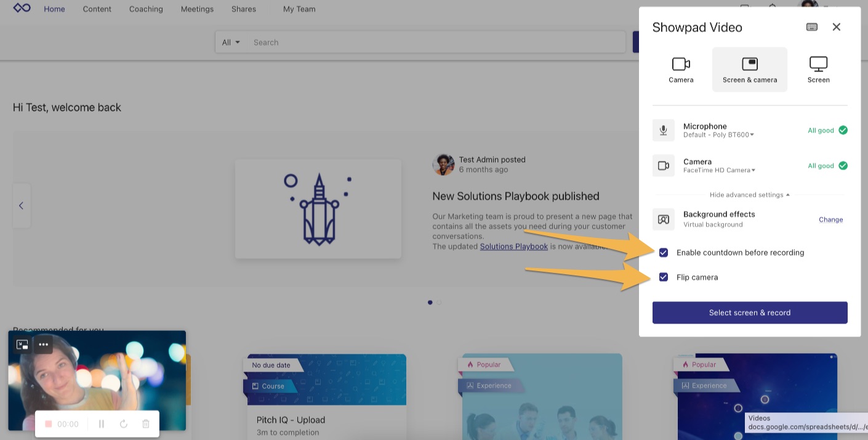Toggle the Flip camera checkbox

point(664,277)
